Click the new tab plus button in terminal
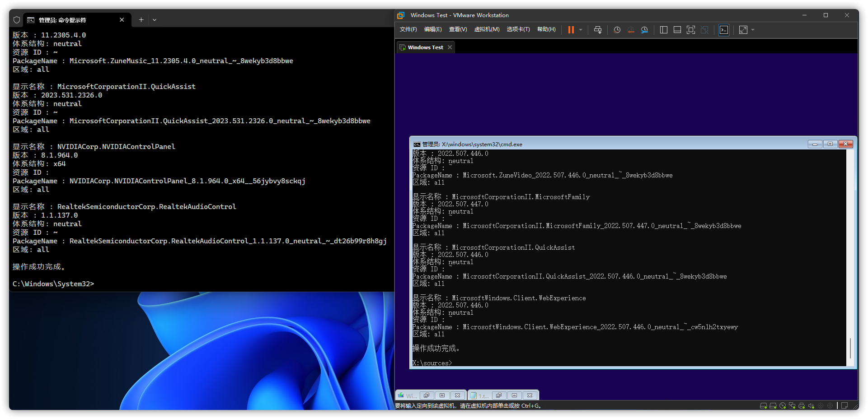Viewport: 868px width, 419px height. click(141, 20)
